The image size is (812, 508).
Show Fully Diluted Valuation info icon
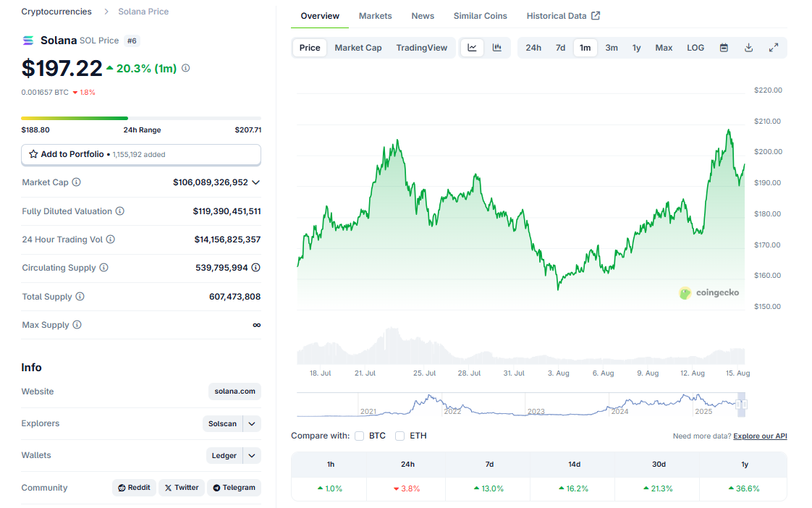[x=119, y=211]
